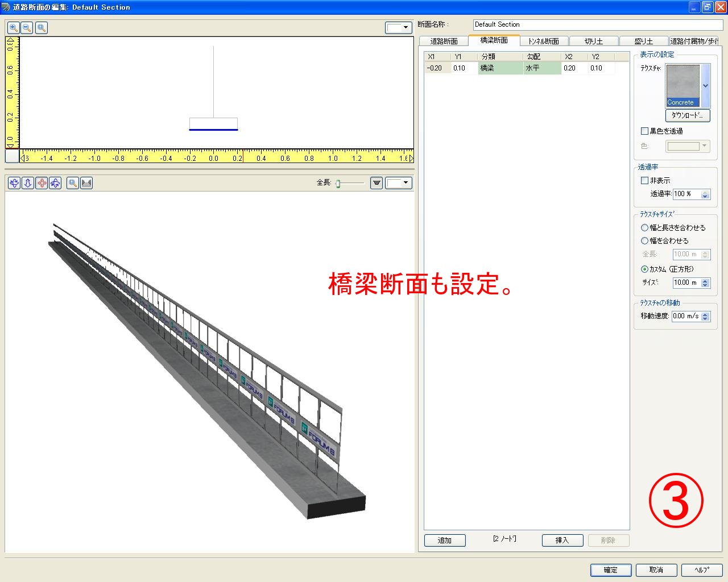Click the X1 column header
The width and height of the screenshot is (728, 582).
pyautogui.click(x=438, y=57)
